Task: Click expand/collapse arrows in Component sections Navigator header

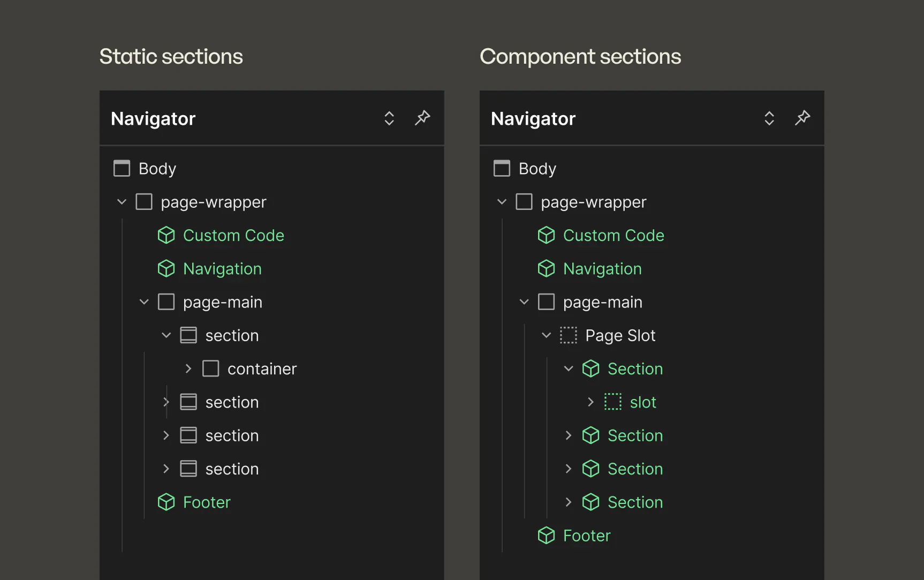Action: tap(769, 118)
